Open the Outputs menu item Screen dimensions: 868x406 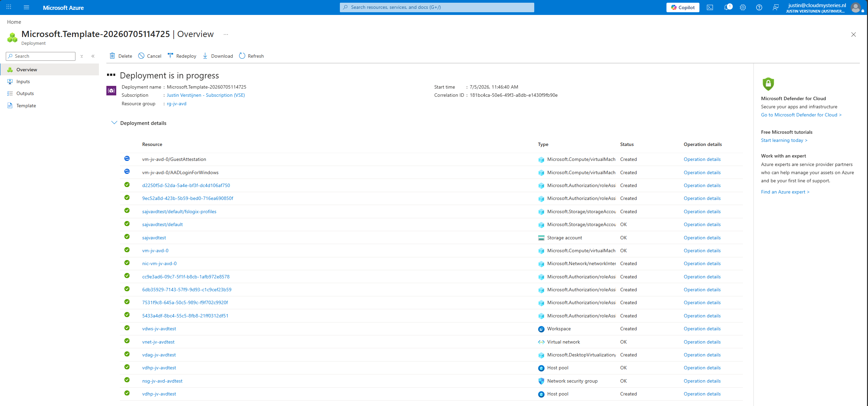pyautogui.click(x=25, y=93)
